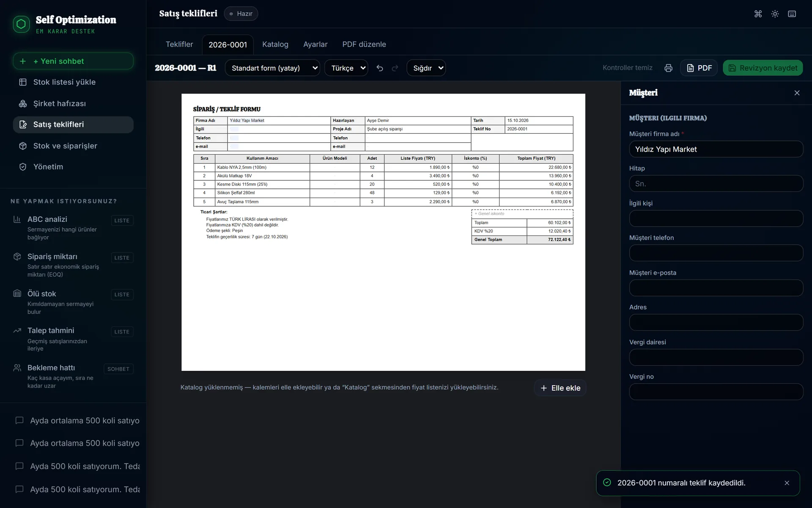Screen dimensions: 812x508
Task: Click the Kontroller temiz status text
Action: pos(628,68)
